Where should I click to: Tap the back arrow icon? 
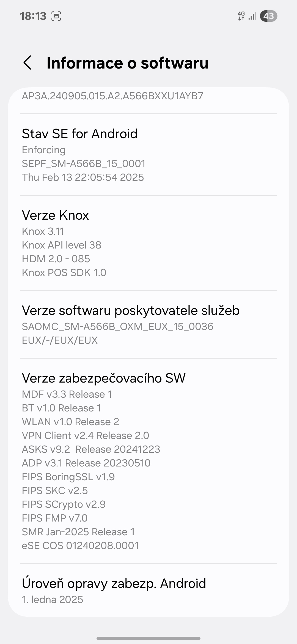point(28,63)
